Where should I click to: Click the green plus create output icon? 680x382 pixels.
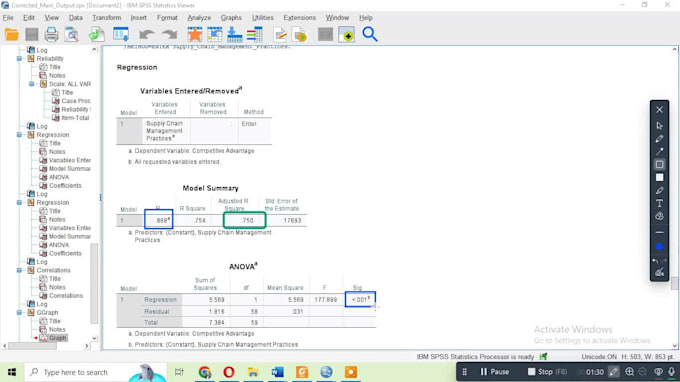[347, 34]
